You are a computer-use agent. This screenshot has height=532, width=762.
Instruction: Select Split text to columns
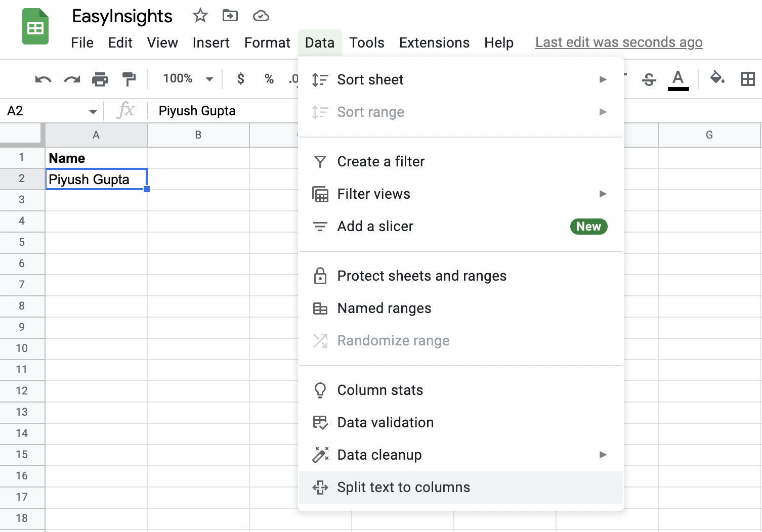pos(403,487)
